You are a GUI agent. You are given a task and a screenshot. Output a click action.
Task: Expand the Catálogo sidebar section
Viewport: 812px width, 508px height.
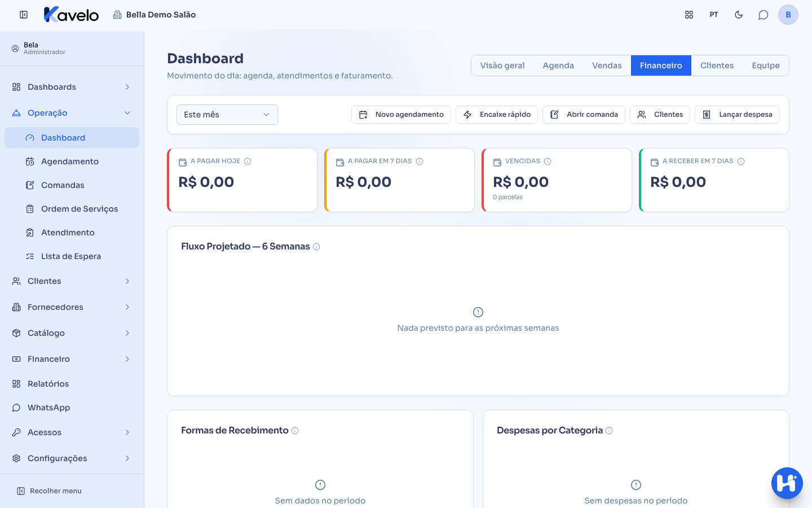point(72,333)
